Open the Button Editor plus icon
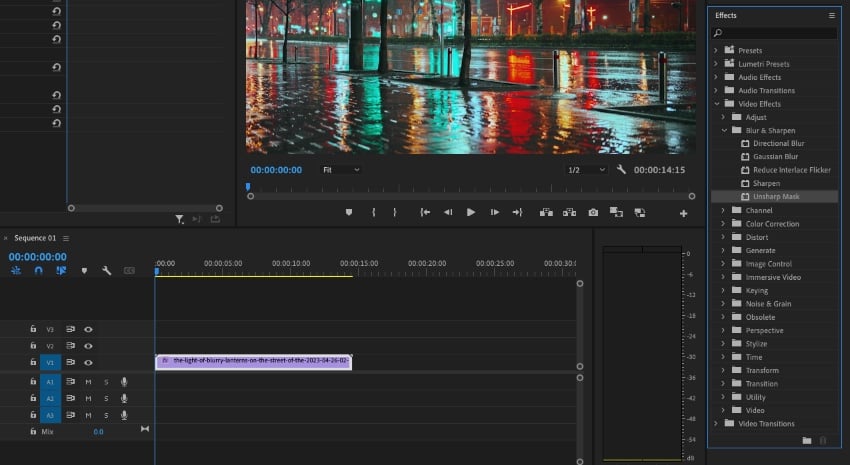 [684, 213]
